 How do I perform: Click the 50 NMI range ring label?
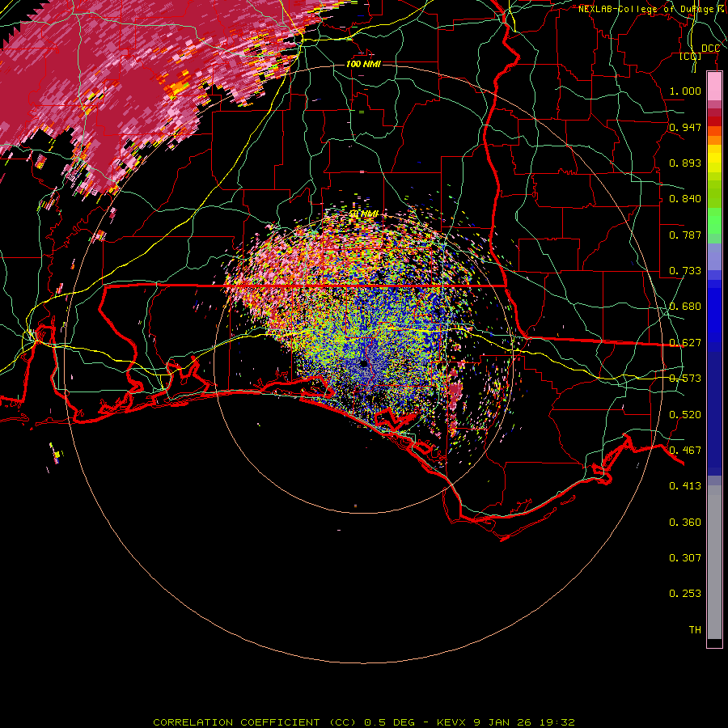365,214
